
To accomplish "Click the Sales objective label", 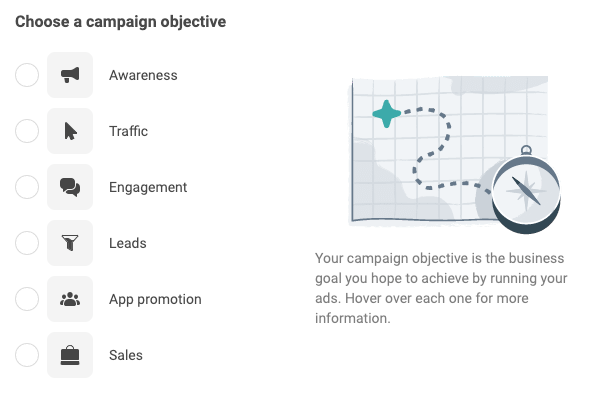I will 126,355.
